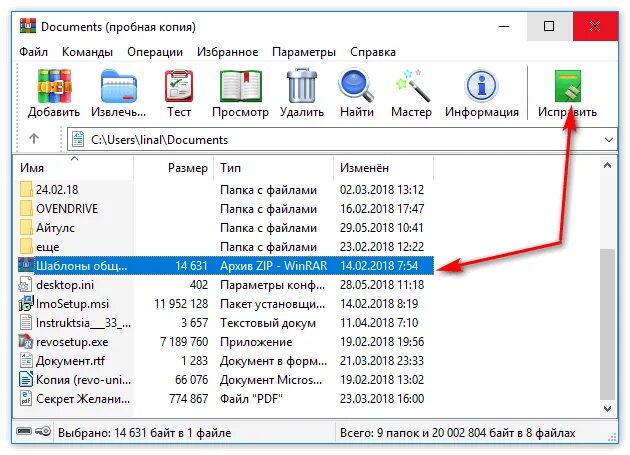The width and height of the screenshot is (630, 455).
Task: Open the Команды menu
Action: [x=87, y=52]
